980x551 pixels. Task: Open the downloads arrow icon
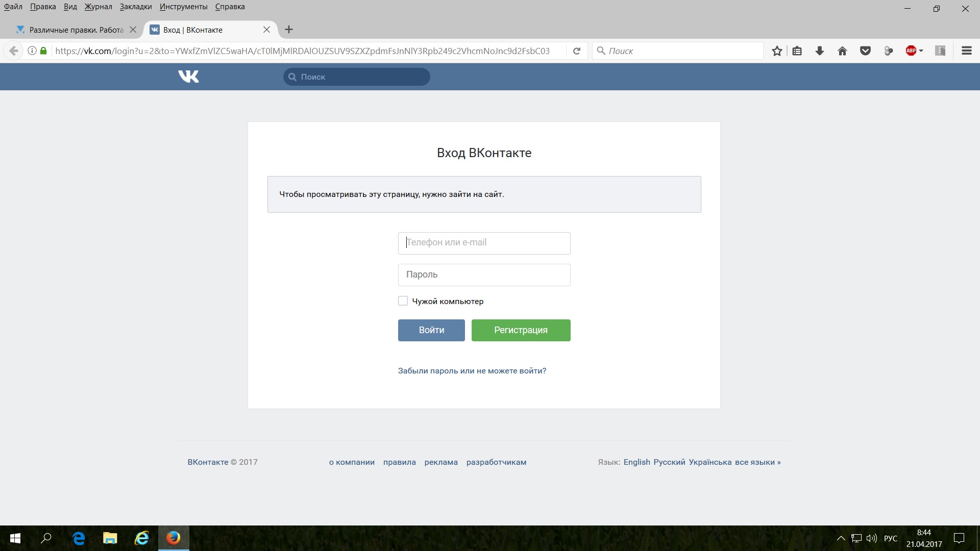point(820,51)
